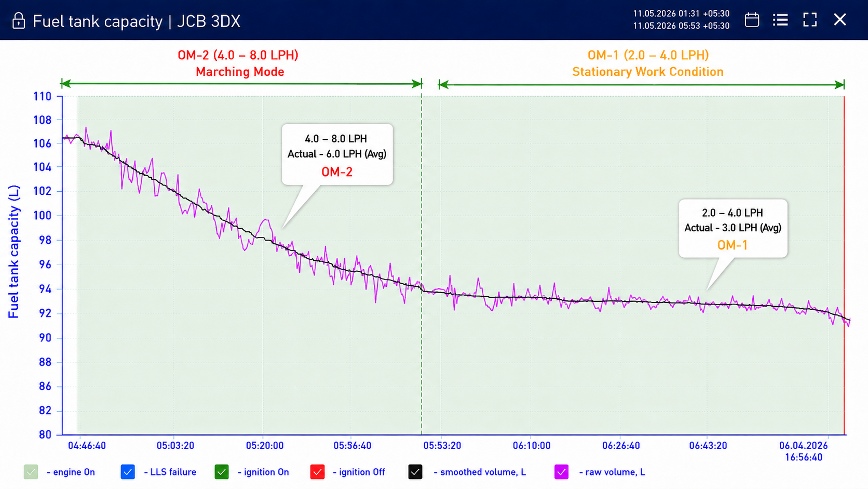Image resolution: width=868 pixels, height=489 pixels.
Task: Uncheck the ignition On checkbox
Action: (222, 472)
